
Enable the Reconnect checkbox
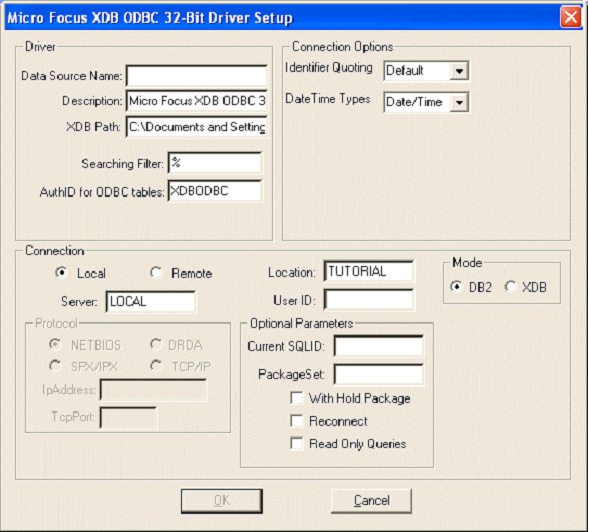coord(297,421)
